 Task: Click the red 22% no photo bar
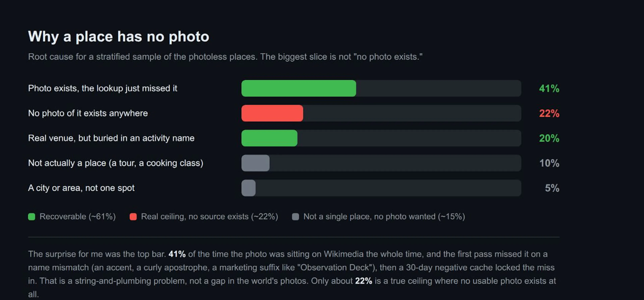(272, 113)
